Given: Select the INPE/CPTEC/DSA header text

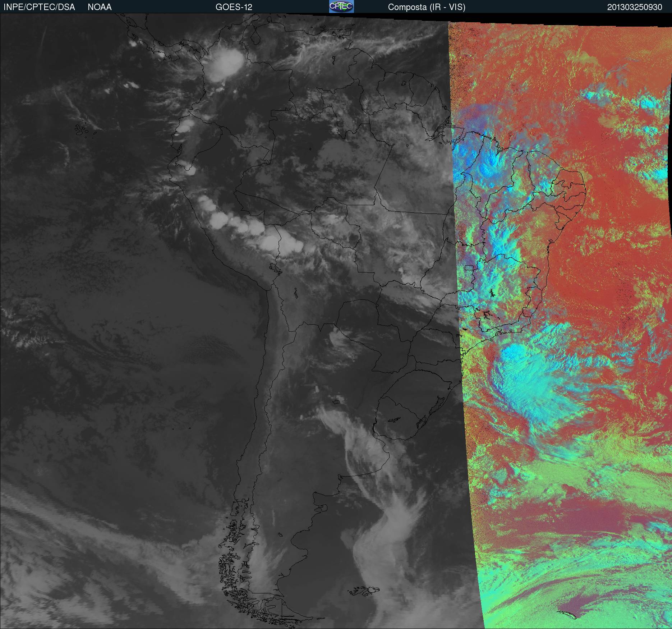Looking at the screenshot, I should tap(39, 7).
